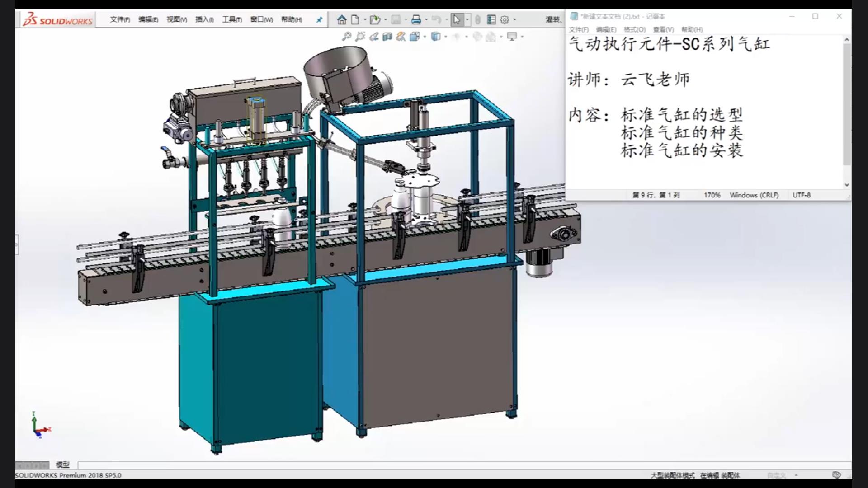Expand the View Settings monitor dropdown
Screen dimensions: 868x488
coord(522,37)
